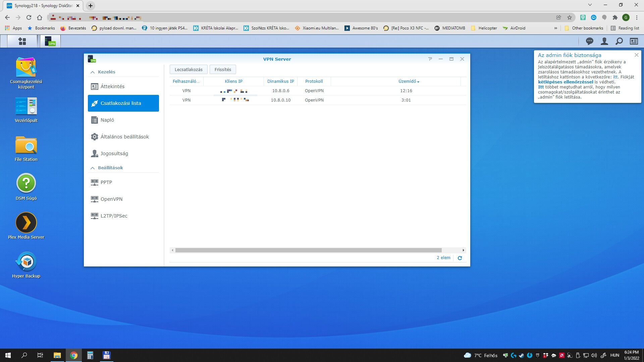644x362 pixels.
Task: Click the refresh icon next to 2 elem
Action: (x=460, y=258)
